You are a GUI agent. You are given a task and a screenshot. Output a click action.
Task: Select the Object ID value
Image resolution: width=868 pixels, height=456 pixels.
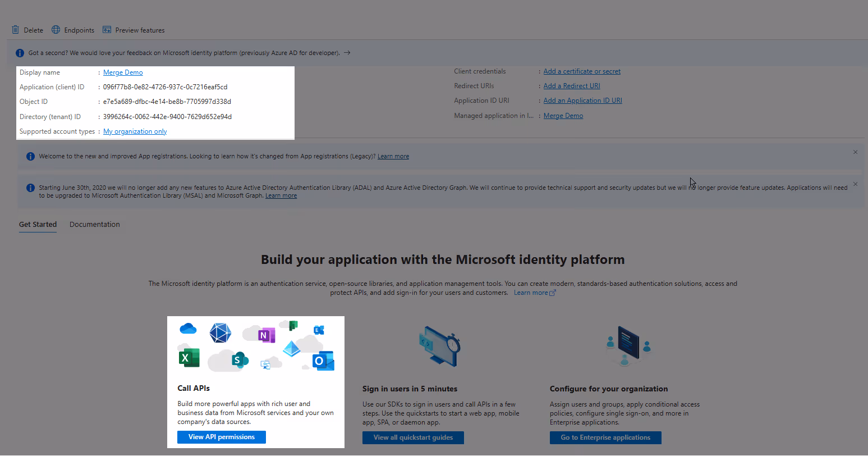coord(167,102)
